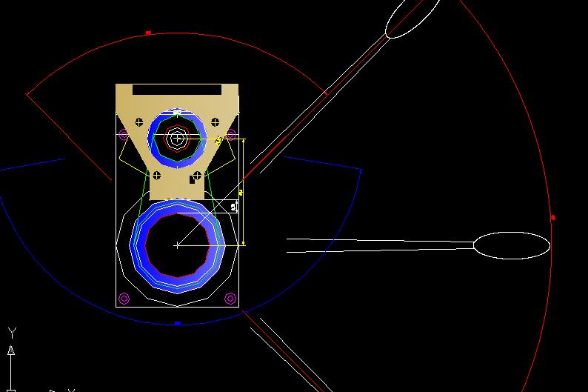588x392 pixels.
Task: Select the yellow vertical dimension line
Action: pos(244,191)
